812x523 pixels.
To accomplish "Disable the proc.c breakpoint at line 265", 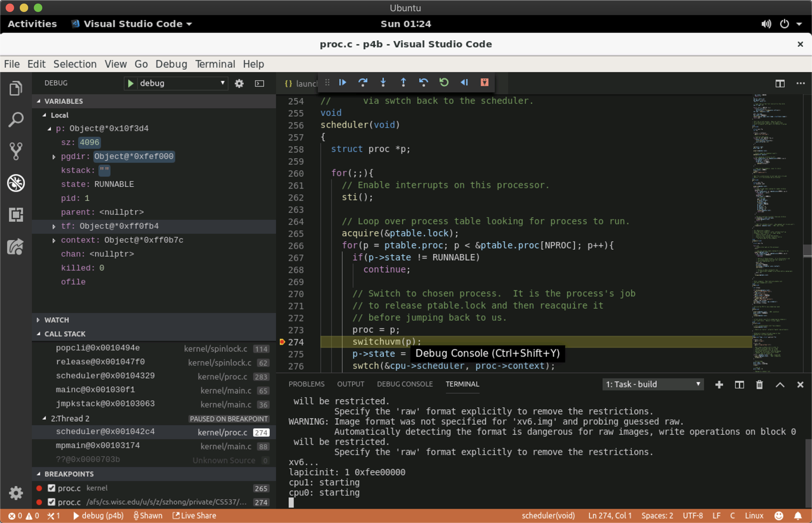I will (51, 488).
